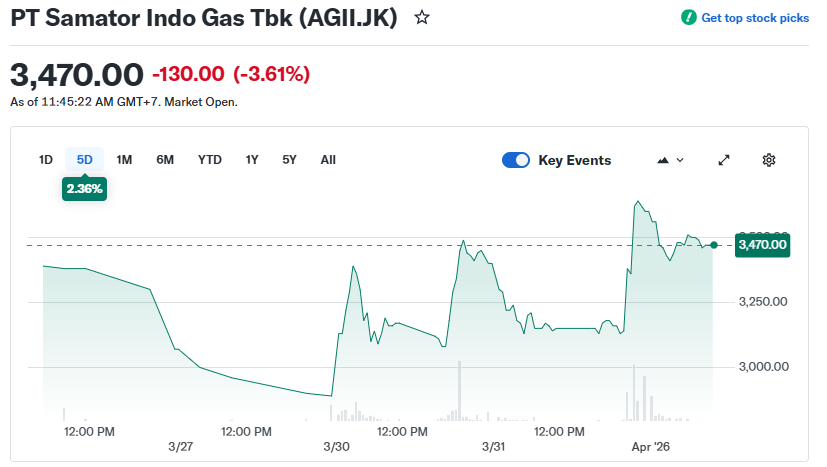Screen dimensions: 827x467
Task: Click the green chart icon beside top stock picks
Action: pos(688,18)
